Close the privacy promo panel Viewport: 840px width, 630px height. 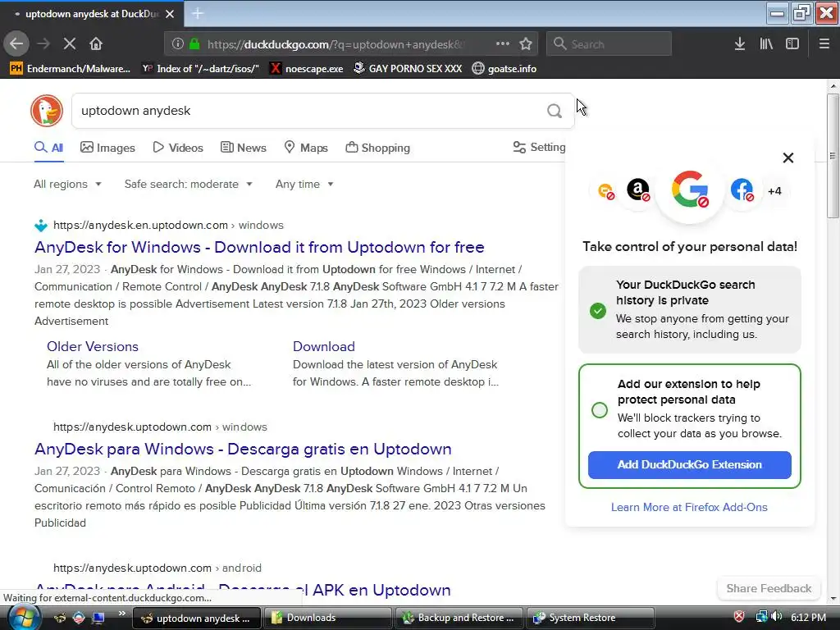pyautogui.click(x=788, y=157)
